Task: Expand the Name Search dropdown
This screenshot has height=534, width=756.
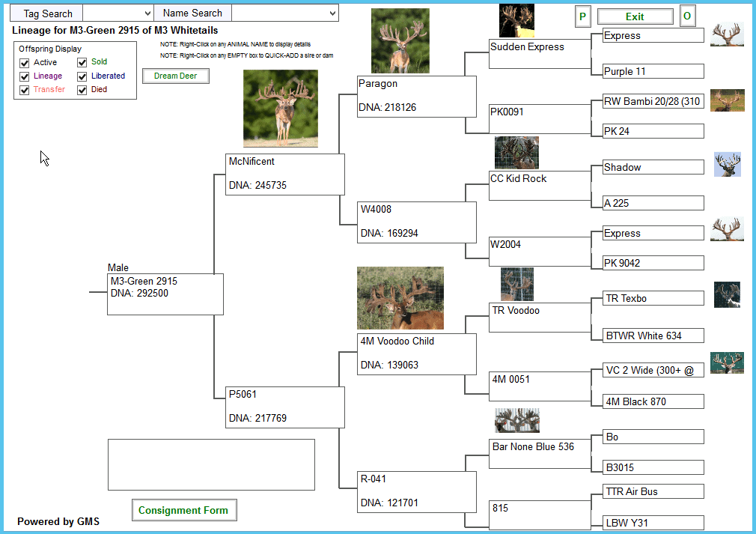Action: (x=285, y=13)
